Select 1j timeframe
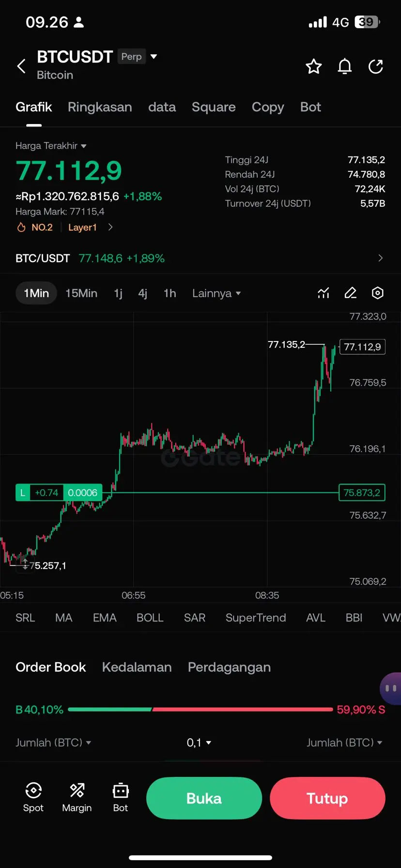The width and height of the screenshot is (401, 868). pyautogui.click(x=118, y=293)
